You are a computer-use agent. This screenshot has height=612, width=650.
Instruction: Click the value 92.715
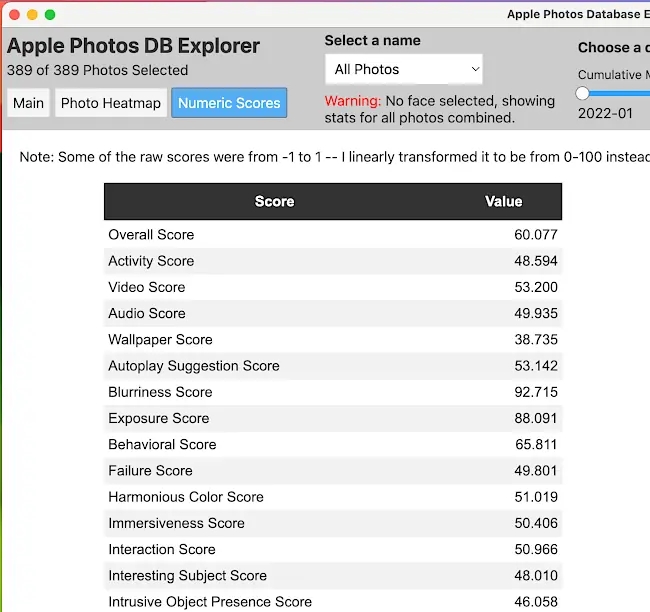click(536, 392)
